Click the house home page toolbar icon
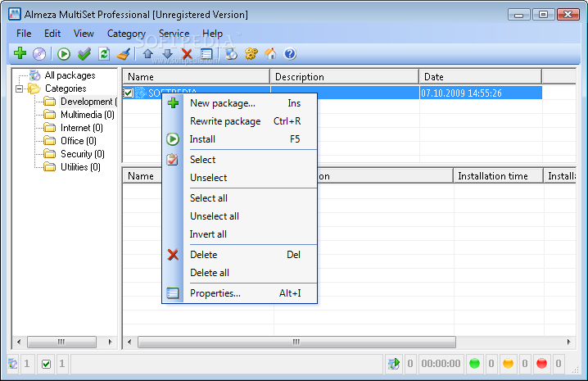Image resolution: width=588 pixels, height=381 pixels. point(270,54)
